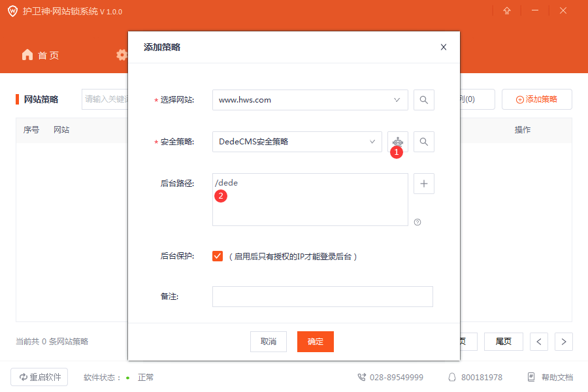Click the help question mark icon
588x392 pixels.
[x=417, y=222]
